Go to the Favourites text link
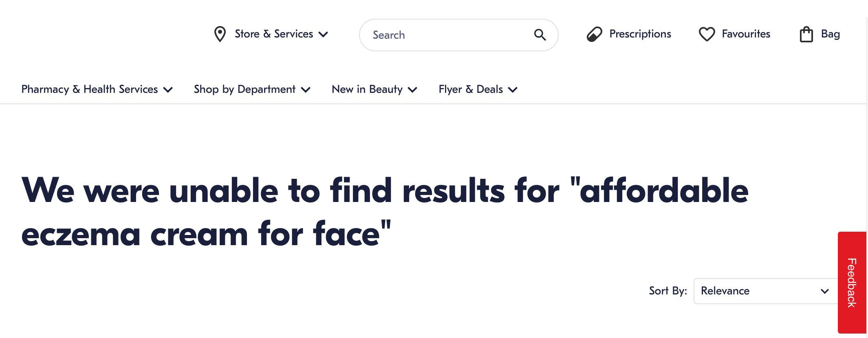Viewport: 868px width, 338px height. pyautogui.click(x=746, y=34)
